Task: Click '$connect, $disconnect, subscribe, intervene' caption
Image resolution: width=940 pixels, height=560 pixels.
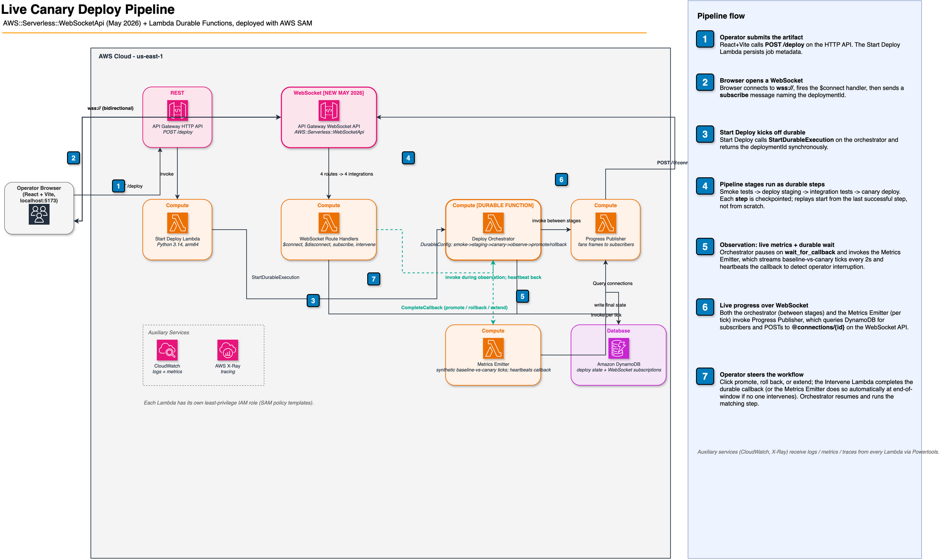Action: click(329, 245)
